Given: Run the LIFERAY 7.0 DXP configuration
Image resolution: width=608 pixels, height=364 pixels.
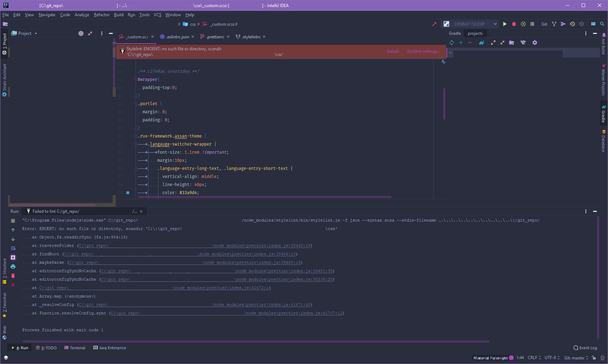Looking at the screenshot, I should point(504,24).
